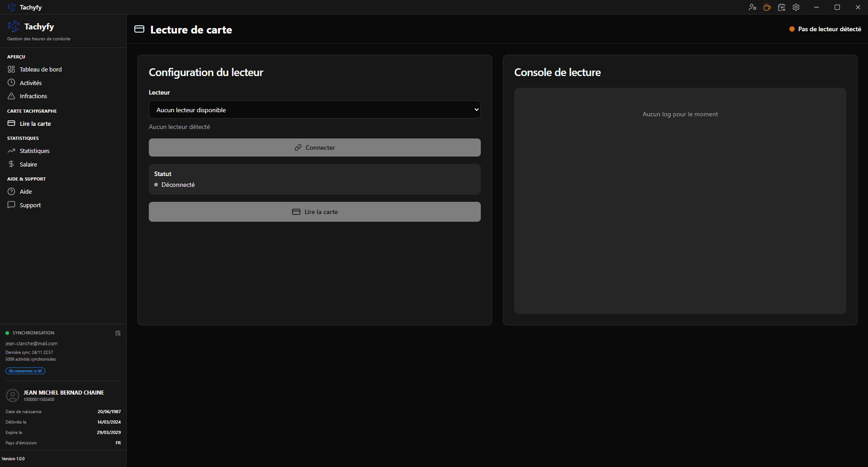
Task: Open Statistiques from the sidebar
Action: pos(35,151)
